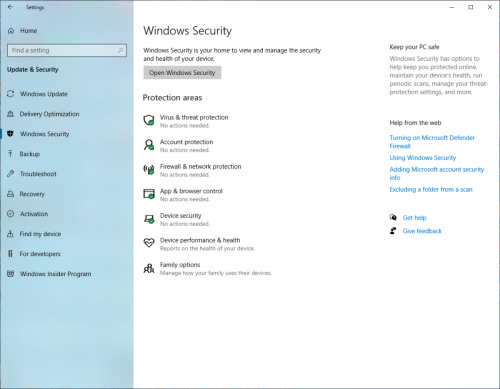Select Delivery Optimization in sidebar

[49, 114]
